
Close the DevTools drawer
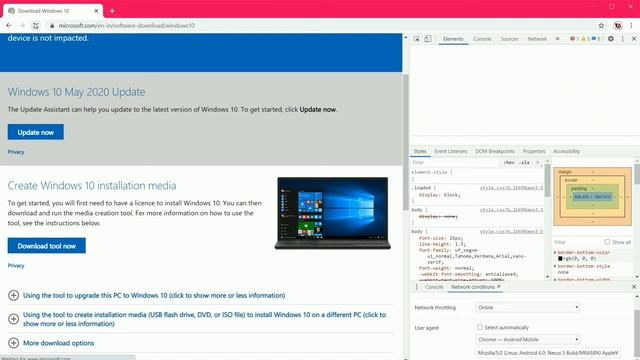coord(634,287)
